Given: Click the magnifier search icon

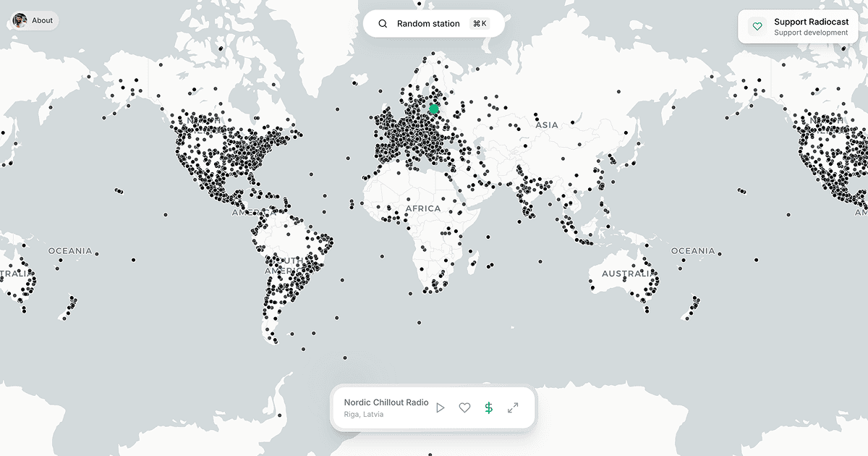Looking at the screenshot, I should pyautogui.click(x=383, y=24).
